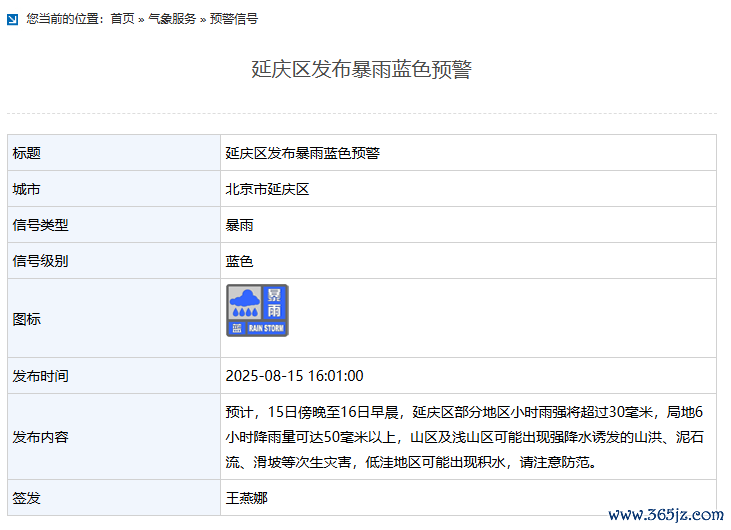The image size is (731, 530).
Task: Open the 预警信号 breadcrumb link
Action: coord(234,19)
